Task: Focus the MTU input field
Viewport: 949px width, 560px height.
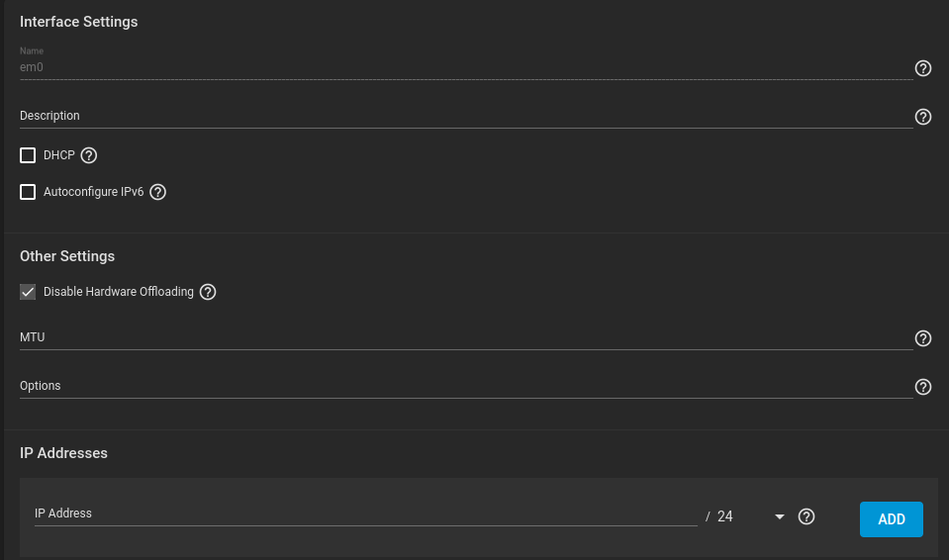Action: tap(466, 337)
